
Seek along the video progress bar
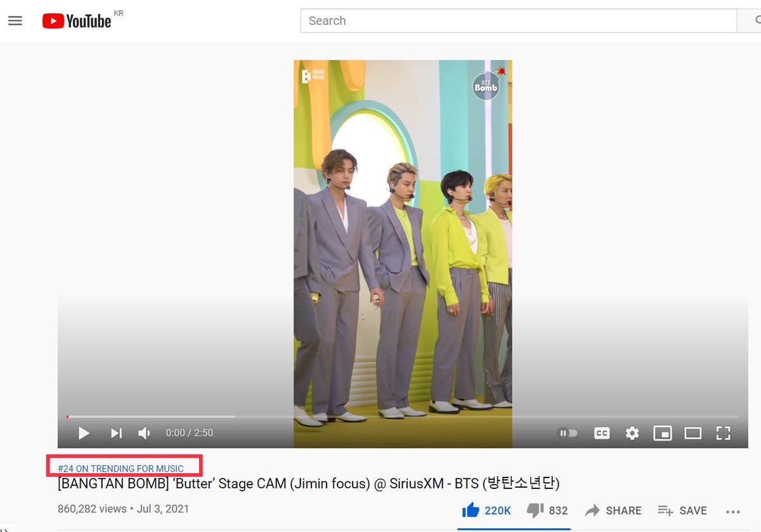[x=403, y=417]
